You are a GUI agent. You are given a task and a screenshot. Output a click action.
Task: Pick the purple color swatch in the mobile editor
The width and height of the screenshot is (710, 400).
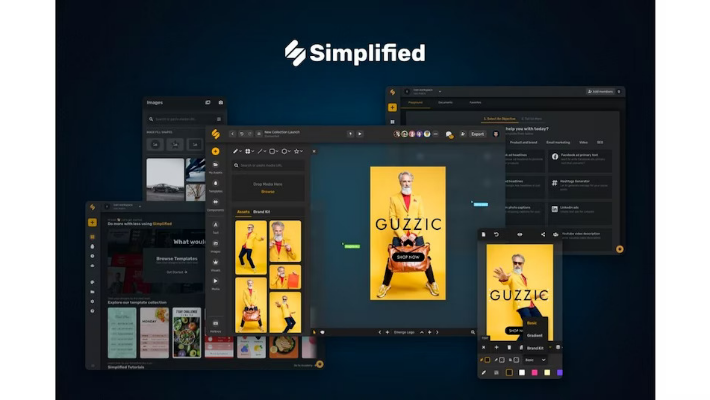[x=560, y=373]
